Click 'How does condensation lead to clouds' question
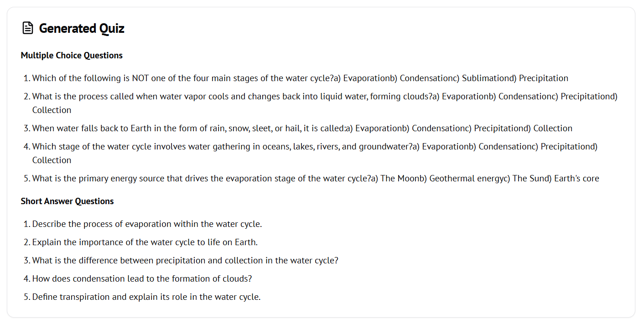Screen dimensions: 644x324 (142, 279)
